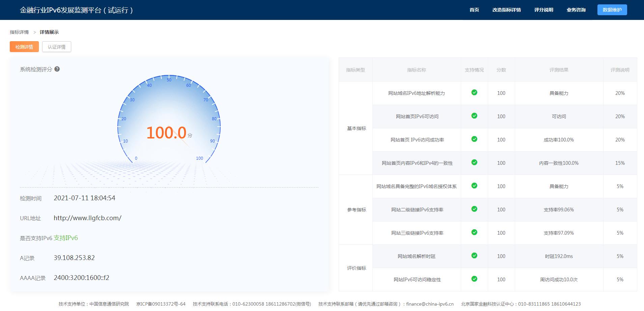Click result 时延192.0ms
This screenshot has width=644, height=311.
pyautogui.click(x=559, y=256)
